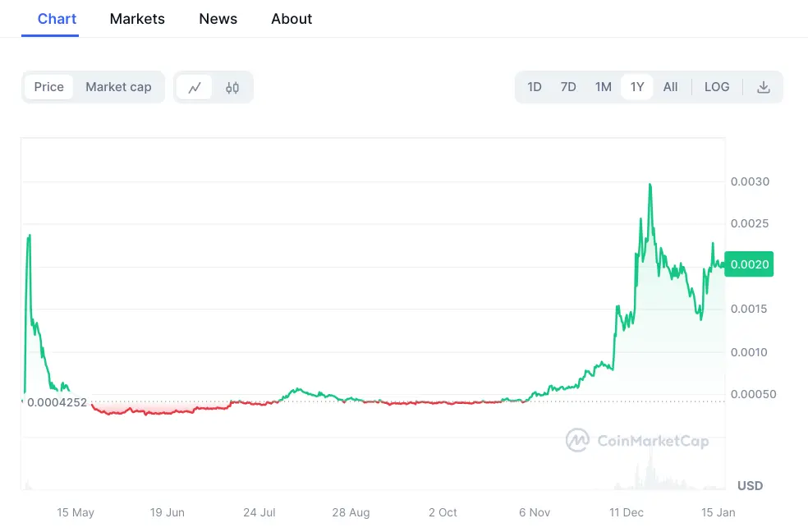Open the Markets tab

click(137, 19)
